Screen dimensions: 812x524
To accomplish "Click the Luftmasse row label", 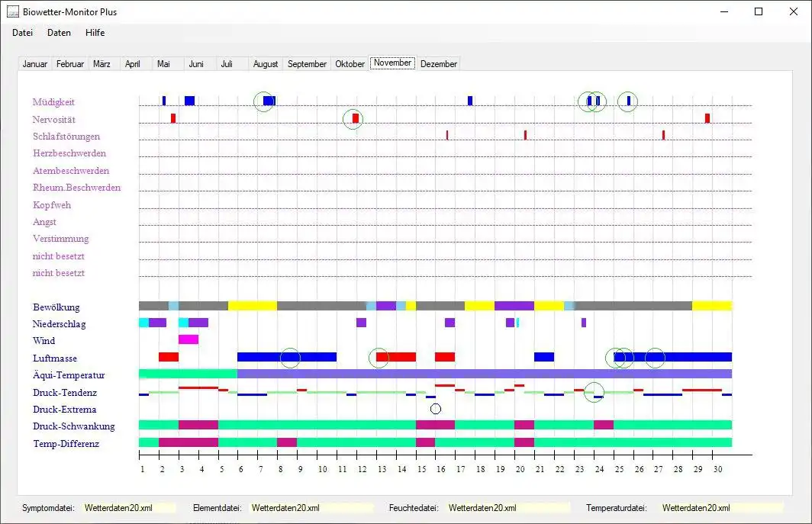I will click(55, 358).
